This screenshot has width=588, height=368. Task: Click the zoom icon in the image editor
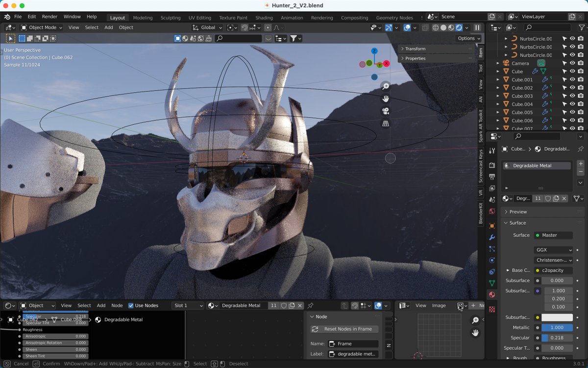pos(475,320)
